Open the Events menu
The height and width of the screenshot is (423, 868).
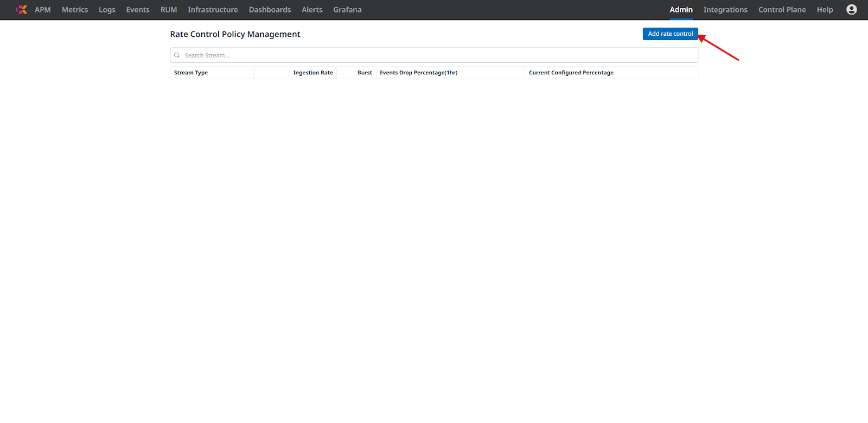click(x=138, y=10)
